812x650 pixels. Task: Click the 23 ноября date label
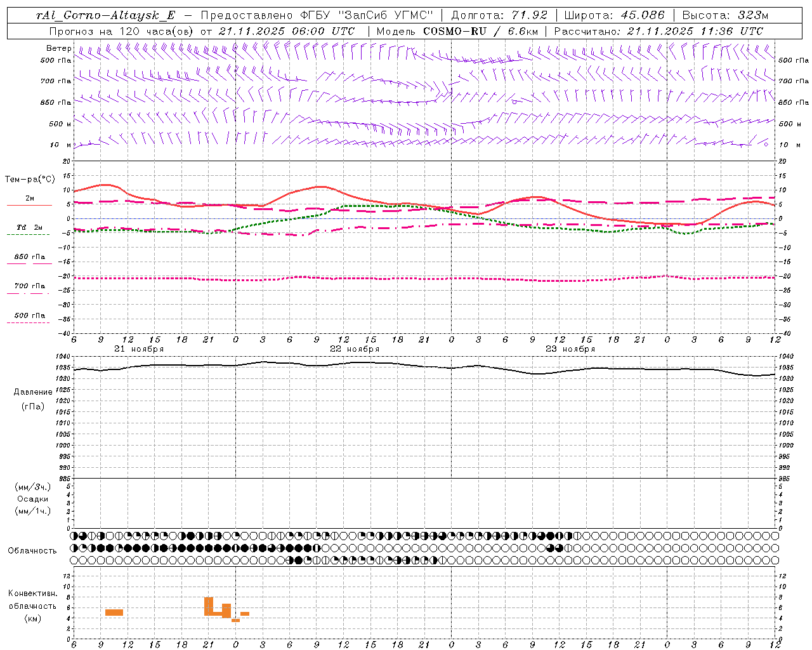click(x=570, y=348)
